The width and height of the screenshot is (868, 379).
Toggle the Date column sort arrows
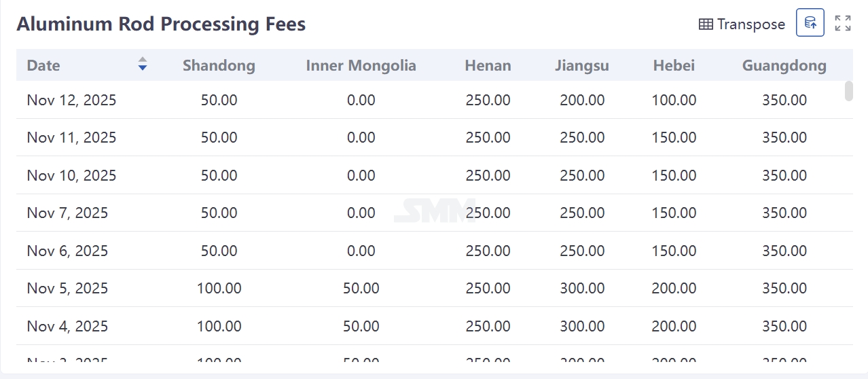point(143,65)
